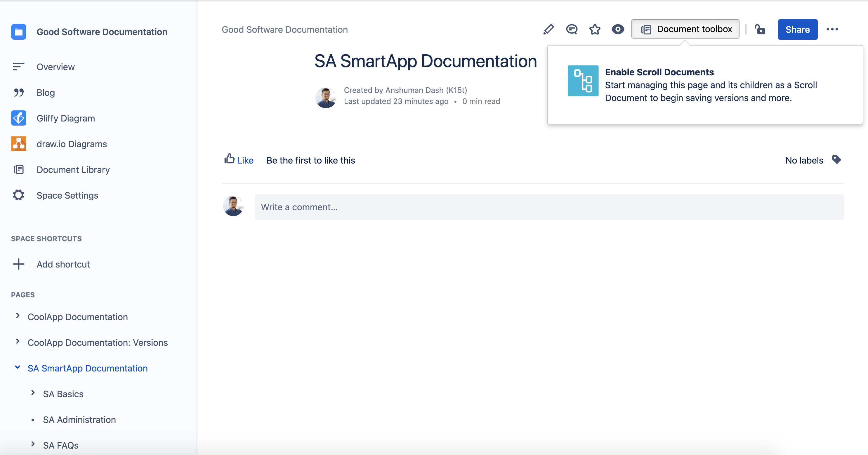Click the Enable Scroll Documents icon
Image resolution: width=868 pixels, height=455 pixels.
pos(583,81)
